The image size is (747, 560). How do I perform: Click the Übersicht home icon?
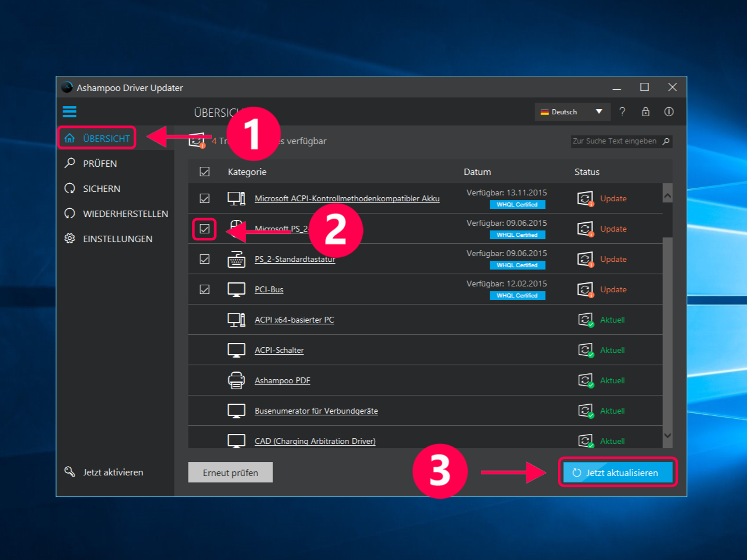[69, 138]
